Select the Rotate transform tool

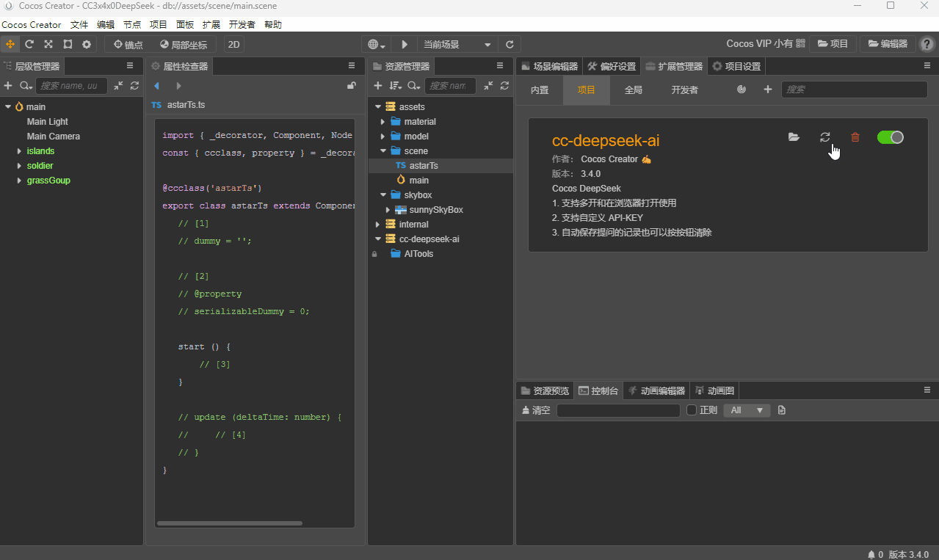point(29,44)
